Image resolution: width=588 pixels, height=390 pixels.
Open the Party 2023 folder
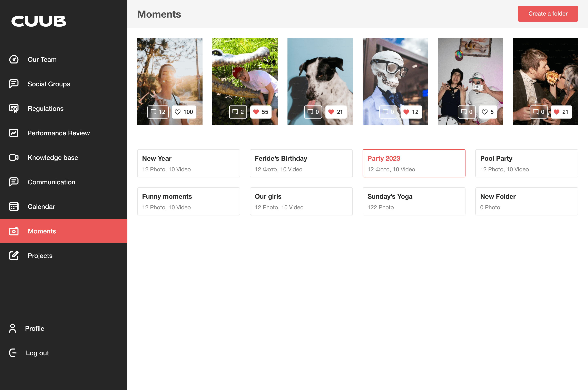[x=414, y=163]
